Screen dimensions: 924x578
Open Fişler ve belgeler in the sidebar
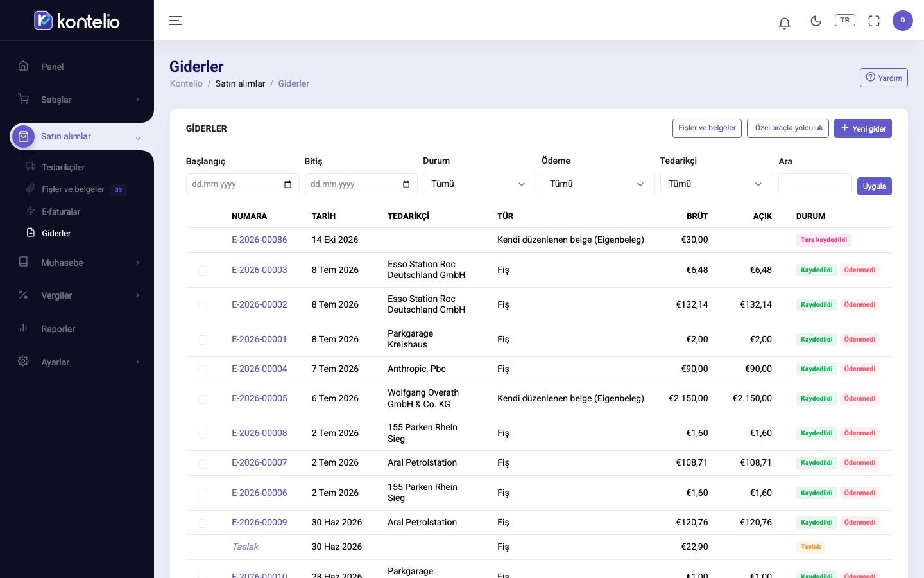tap(73, 189)
